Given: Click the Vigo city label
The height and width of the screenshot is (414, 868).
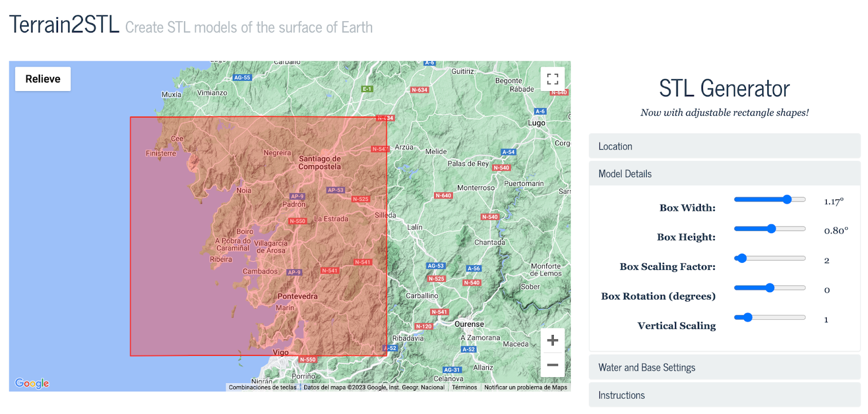Looking at the screenshot, I should [x=280, y=352].
